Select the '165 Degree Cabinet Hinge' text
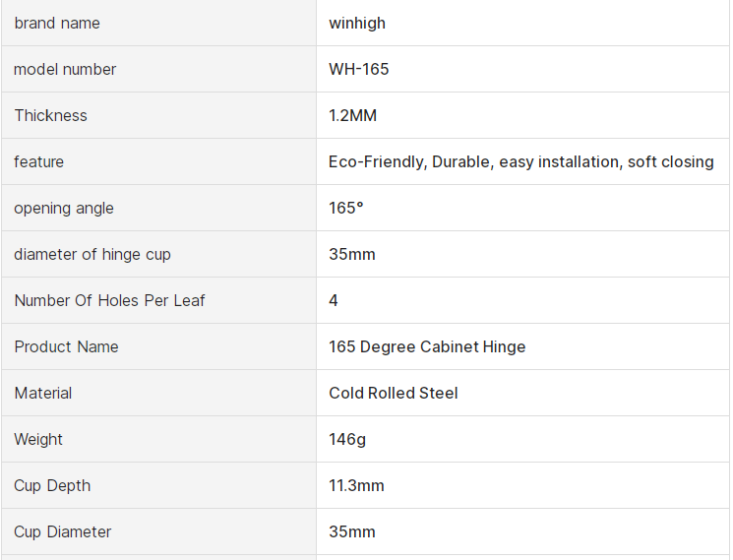This screenshot has height=560, width=733. (427, 346)
